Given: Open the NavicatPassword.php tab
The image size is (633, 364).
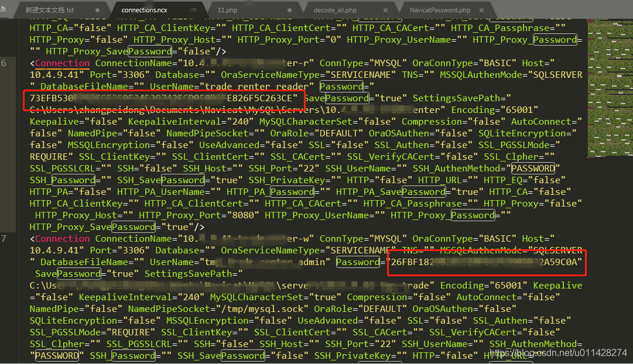Looking at the screenshot, I should [440, 10].
